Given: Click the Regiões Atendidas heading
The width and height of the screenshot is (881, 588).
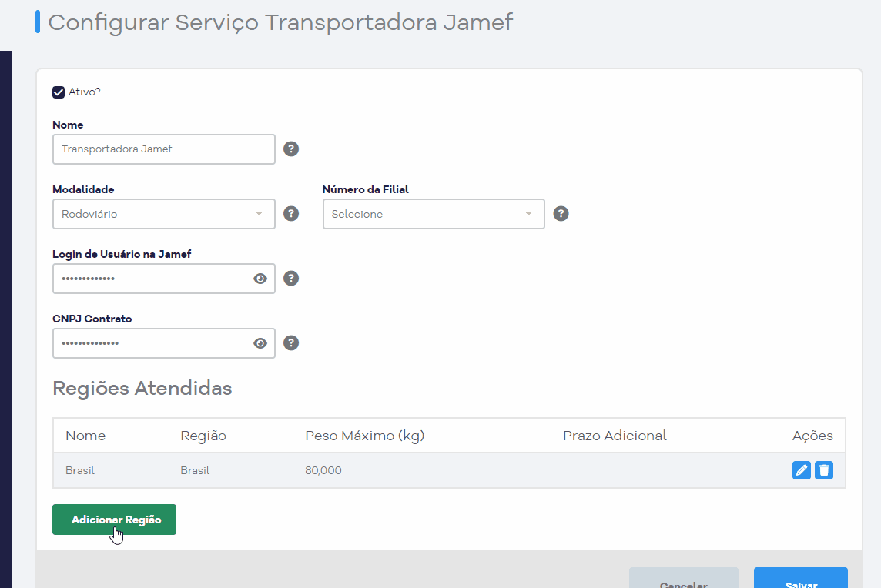Looking at the screenshot, I should pyautogui.click(x=142, y=388).
